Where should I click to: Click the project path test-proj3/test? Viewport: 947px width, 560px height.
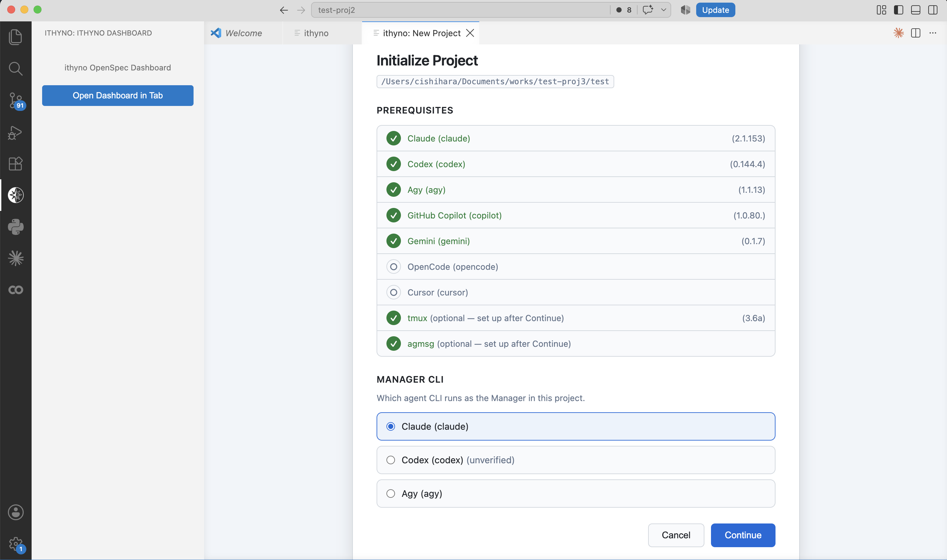(x=495, y=82)
